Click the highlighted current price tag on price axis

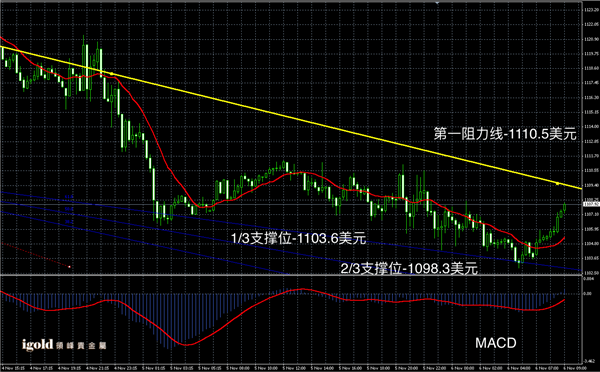pyautogui.click(x=590, y=204)
